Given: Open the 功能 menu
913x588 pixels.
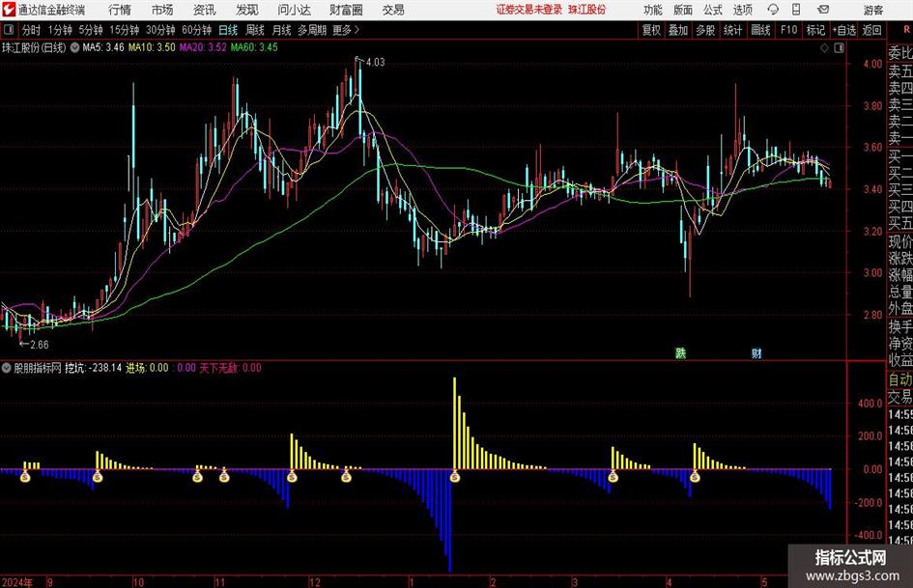Looking at the screenshot, I should click(653, 10).
